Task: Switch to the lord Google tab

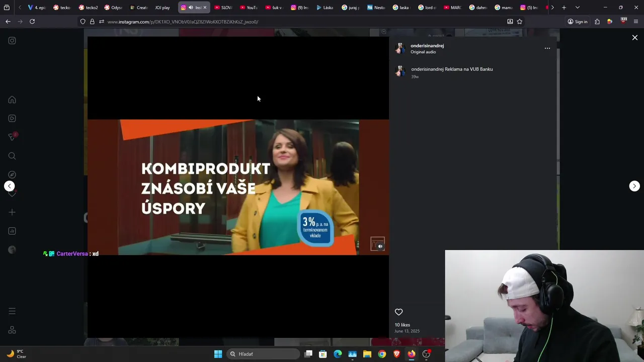Action: (x=427, y=8)
